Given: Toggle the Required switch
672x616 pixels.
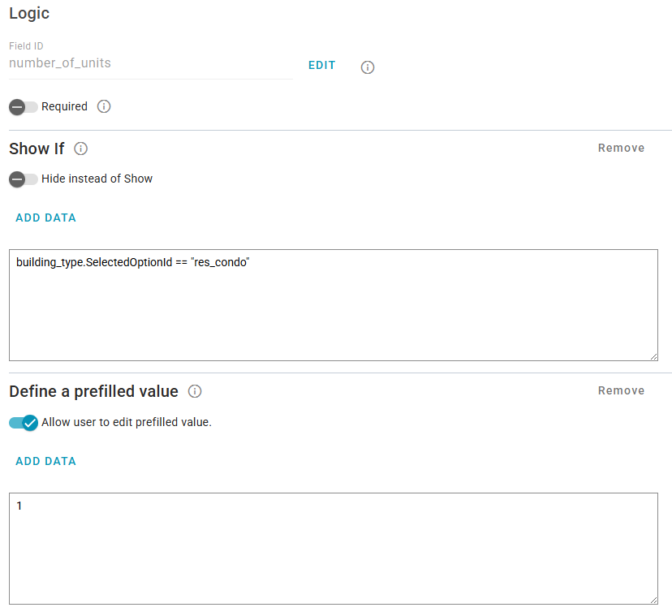Looking at the screenshot, I should click(23, 106).
